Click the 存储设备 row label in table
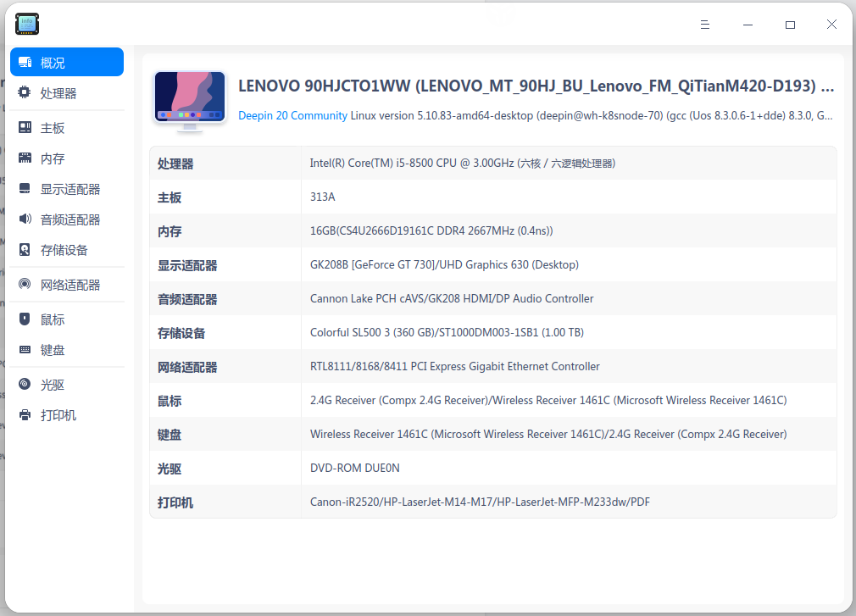The image size is (856, 616). 181,333
